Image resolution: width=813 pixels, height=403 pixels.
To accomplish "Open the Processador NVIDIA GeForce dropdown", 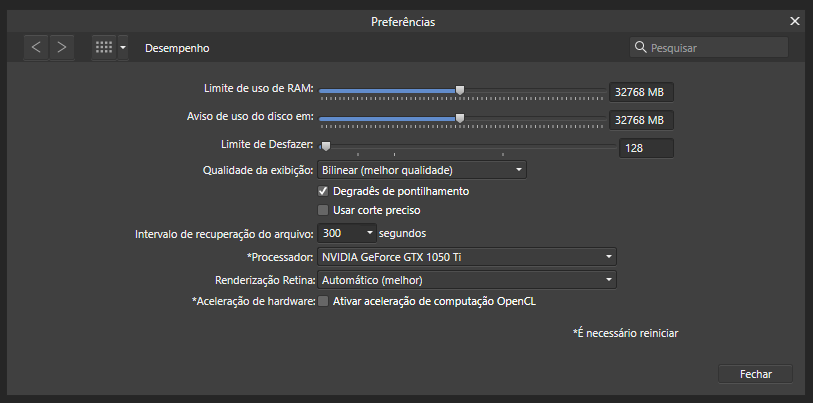I will (467, 257).
